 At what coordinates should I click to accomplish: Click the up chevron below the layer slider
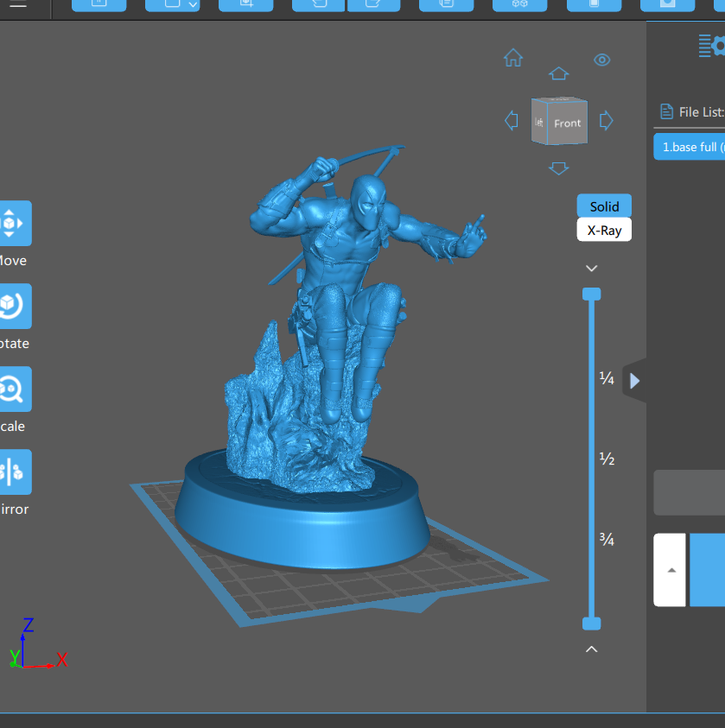click(591, 649)
